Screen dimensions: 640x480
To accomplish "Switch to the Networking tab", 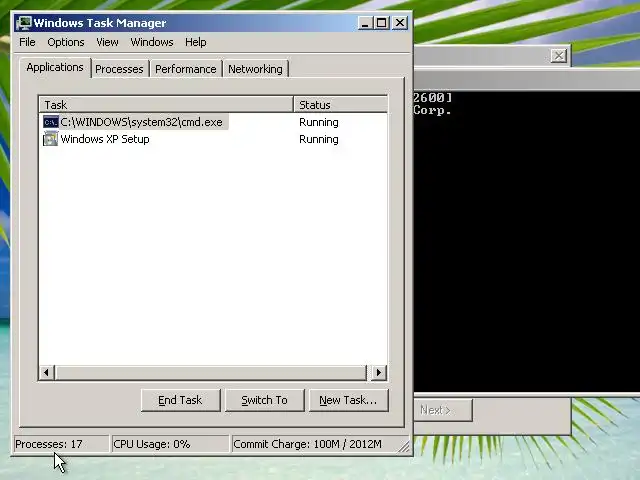I will (256, 69).
